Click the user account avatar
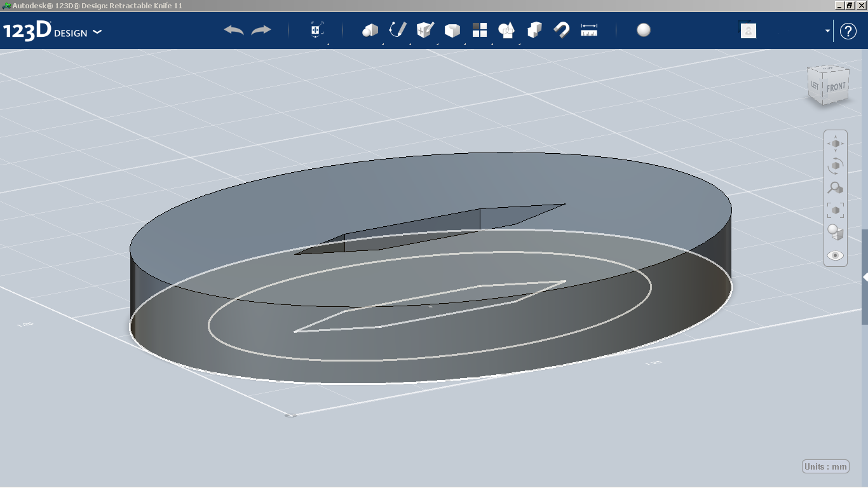The height and width of the screenshot is (488, 868). tap(749, 30)
